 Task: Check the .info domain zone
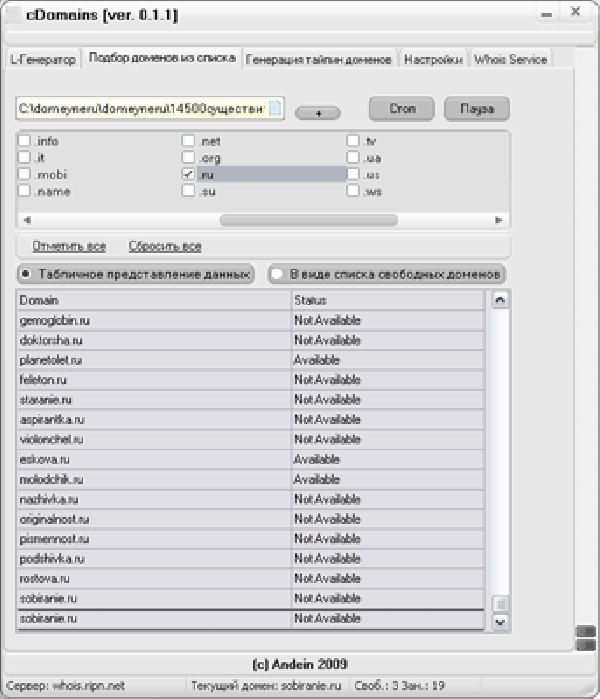(25, 141)
